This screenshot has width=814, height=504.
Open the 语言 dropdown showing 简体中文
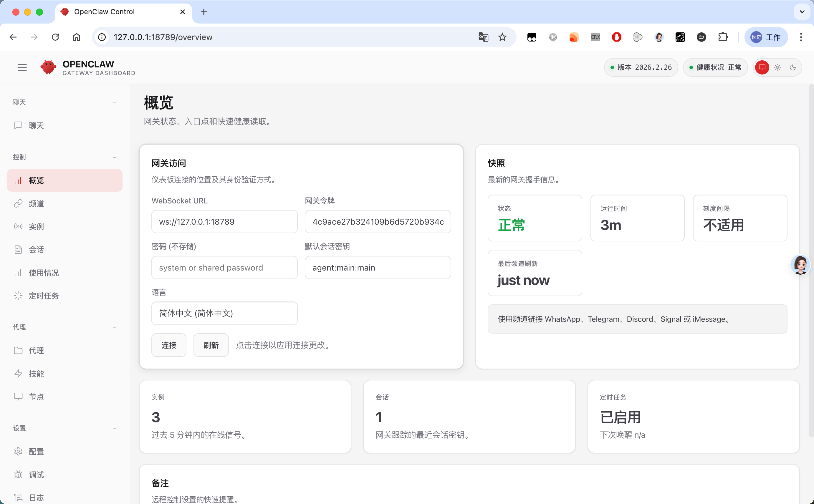click(x=224, y=313)
